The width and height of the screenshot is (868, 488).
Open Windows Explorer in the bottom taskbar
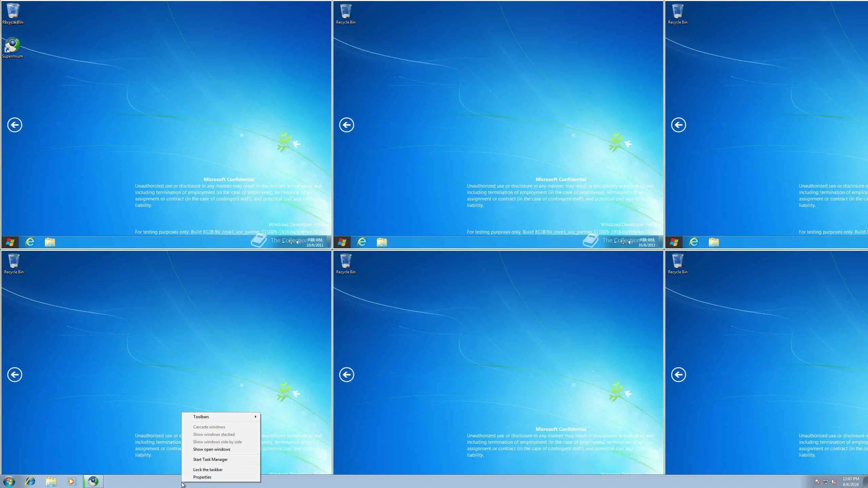(x=51, y=481)
